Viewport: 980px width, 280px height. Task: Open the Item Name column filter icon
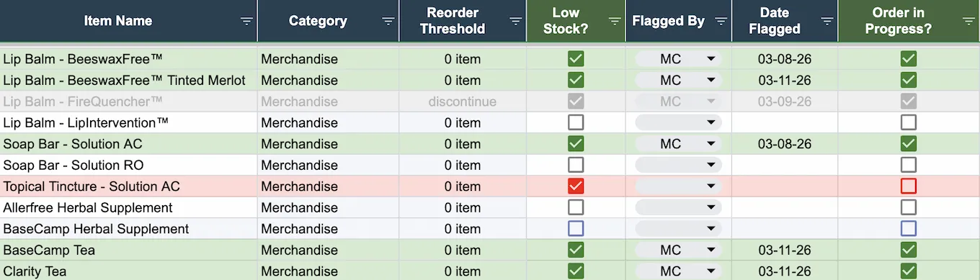tap(246, 21)
